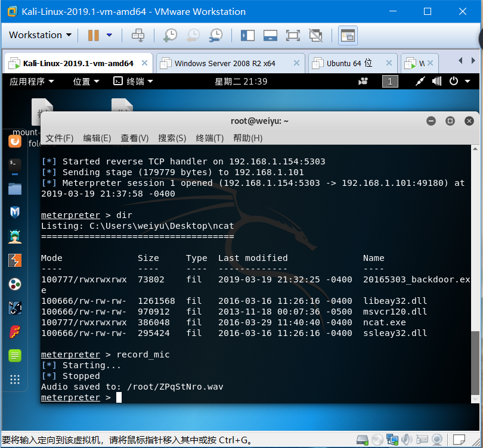
Task: Close the Windows Server 2008 R2 x64 tab
Action: pyautogui.click(x=296, y=63)
